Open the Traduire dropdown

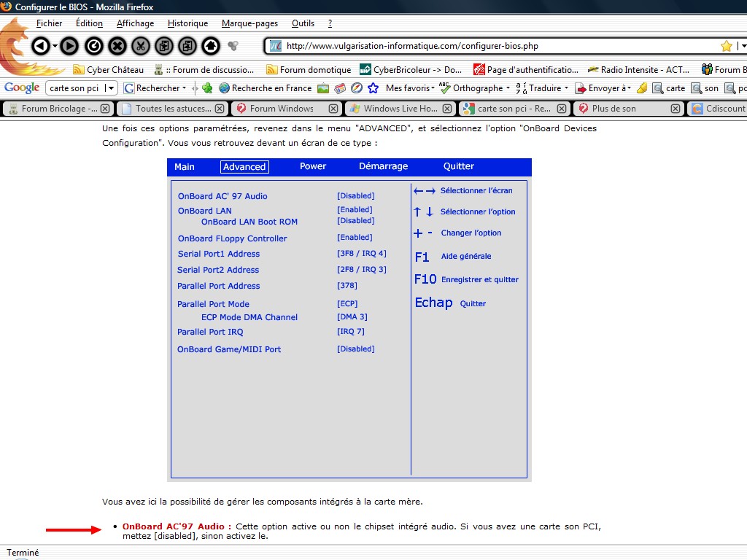coord(566,88)
